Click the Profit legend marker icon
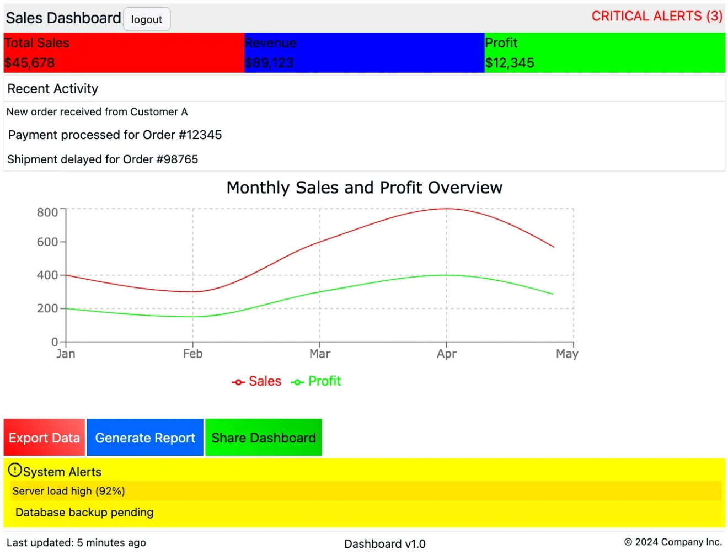This screenshot has height=560, width=728. (298, 381)
